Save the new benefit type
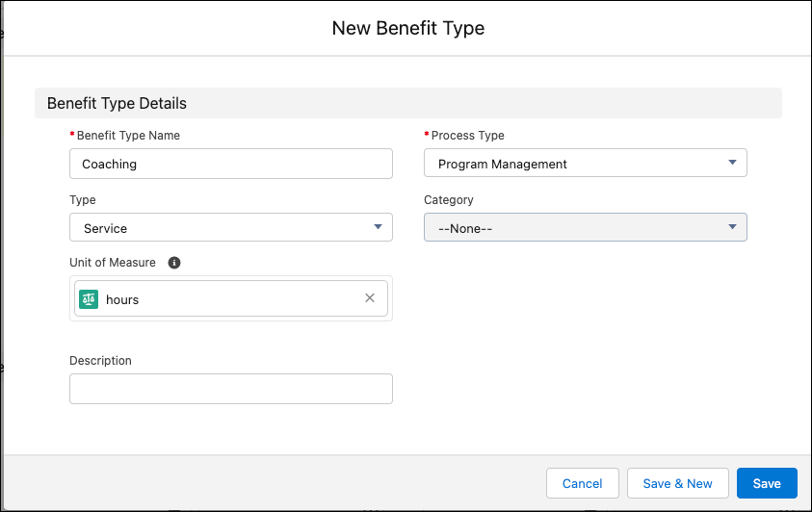 [x=767, y=483]
